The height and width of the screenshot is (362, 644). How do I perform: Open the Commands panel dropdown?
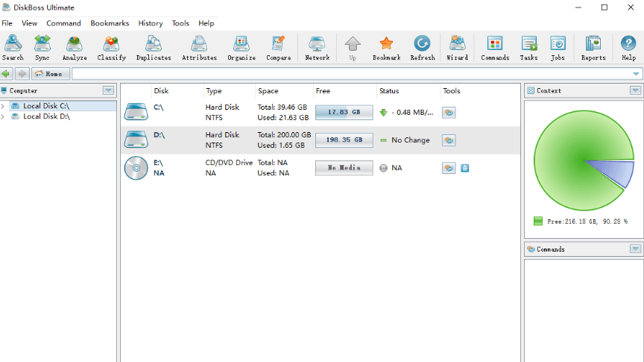(x=635, y=249)
